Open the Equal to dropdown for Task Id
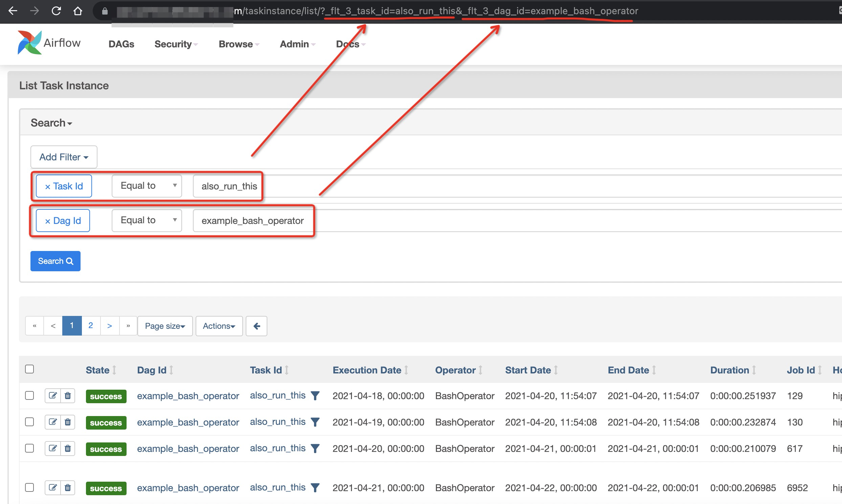The image size is (842, 504). pyautogui.click(x=147, y=186)
